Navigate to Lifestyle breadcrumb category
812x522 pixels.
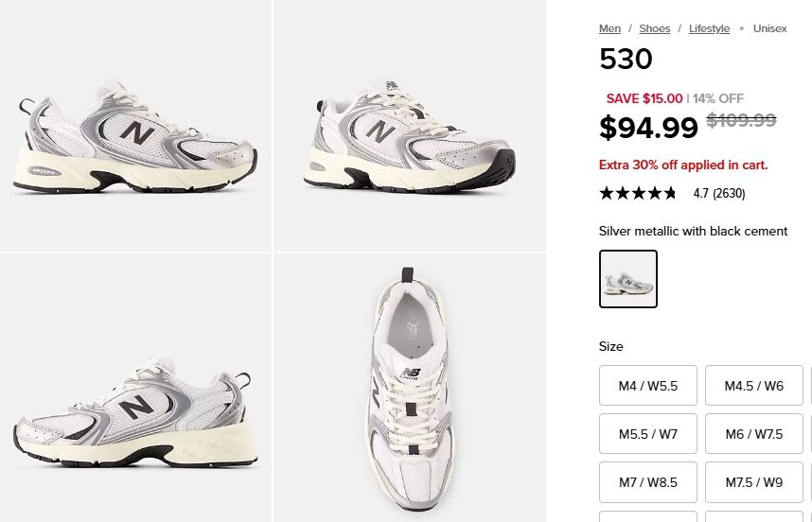coord(709,28)
